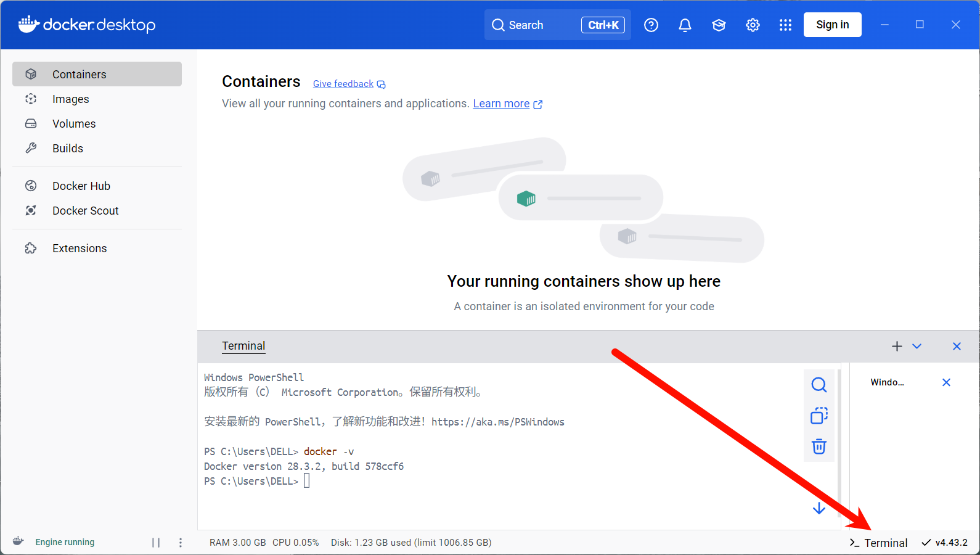Click the https://aka.ms/PSWindows URL text
Viewport: 980px width, 555px height.
tap(498, 422)
